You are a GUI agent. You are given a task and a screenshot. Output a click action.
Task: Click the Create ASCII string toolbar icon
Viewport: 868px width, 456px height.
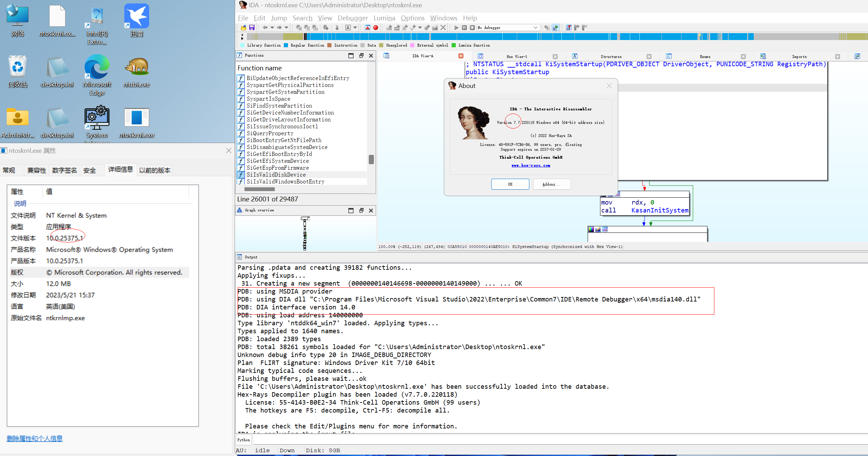point(405,28)
